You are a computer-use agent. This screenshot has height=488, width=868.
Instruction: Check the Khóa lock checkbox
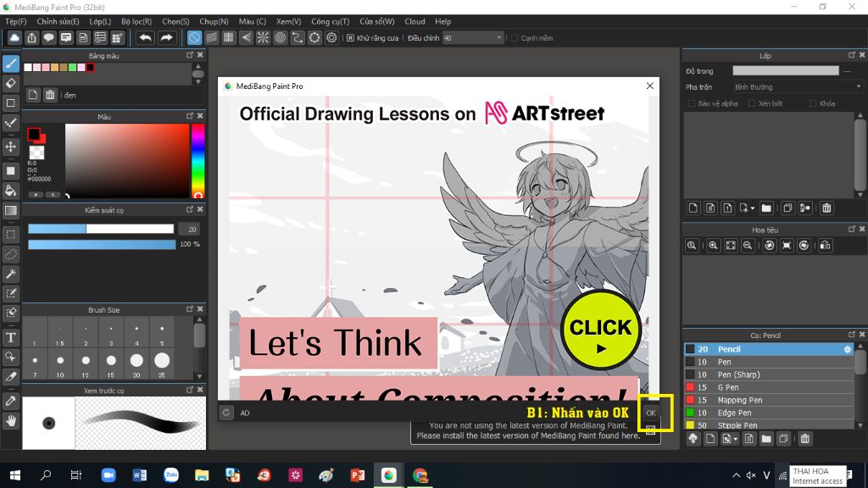tap(813, 103)
